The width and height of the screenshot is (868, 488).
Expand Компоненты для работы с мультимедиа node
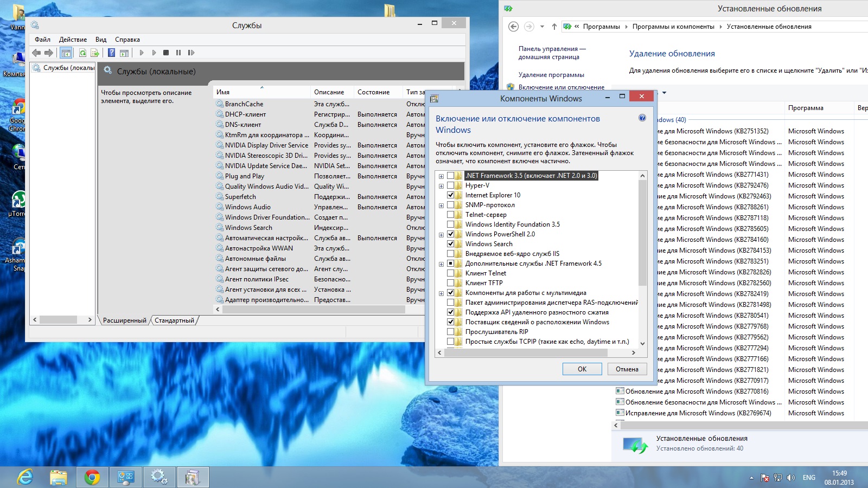click(x=441, y=293)
